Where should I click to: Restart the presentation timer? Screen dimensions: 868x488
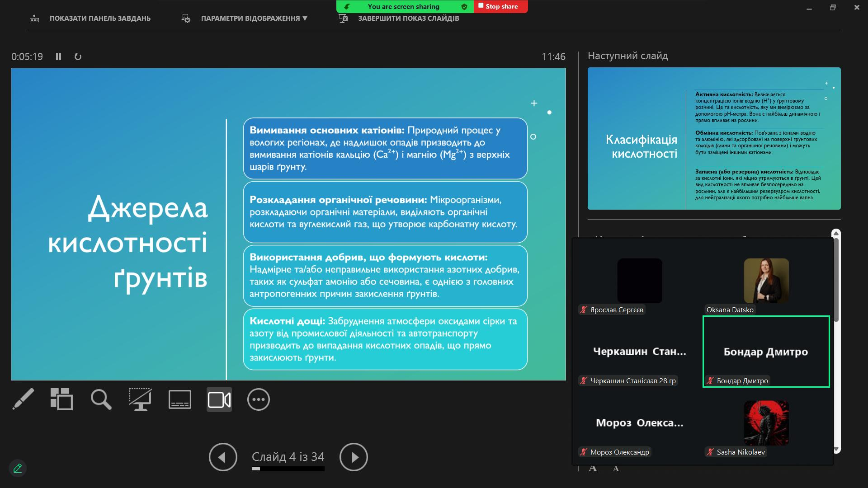pos(78,56)
